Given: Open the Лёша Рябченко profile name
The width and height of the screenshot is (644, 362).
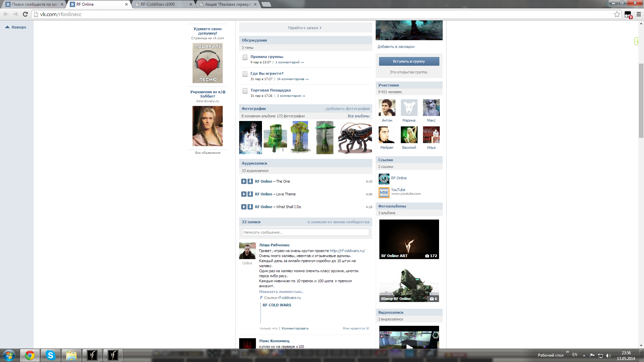Looking at the screenshot, I should (x=274, y=245).
